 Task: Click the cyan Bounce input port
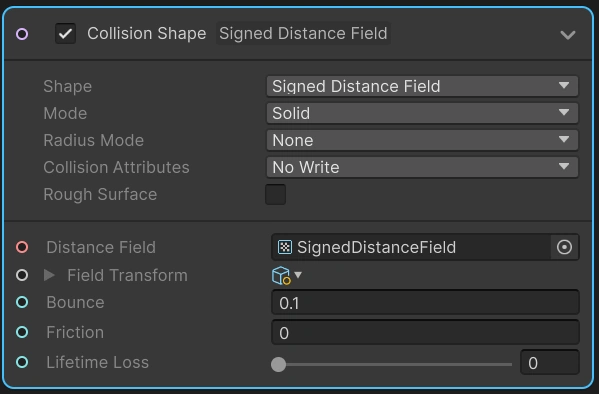22,302
